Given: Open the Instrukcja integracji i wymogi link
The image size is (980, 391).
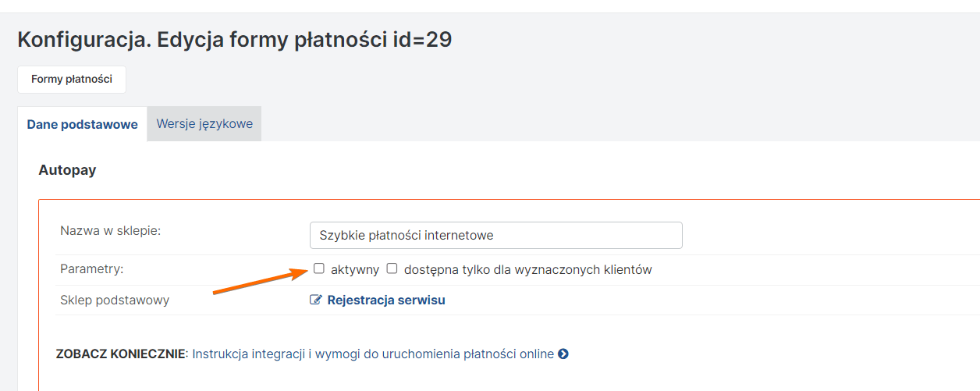Looking at the screenshot, I should (x=373, y=354).
